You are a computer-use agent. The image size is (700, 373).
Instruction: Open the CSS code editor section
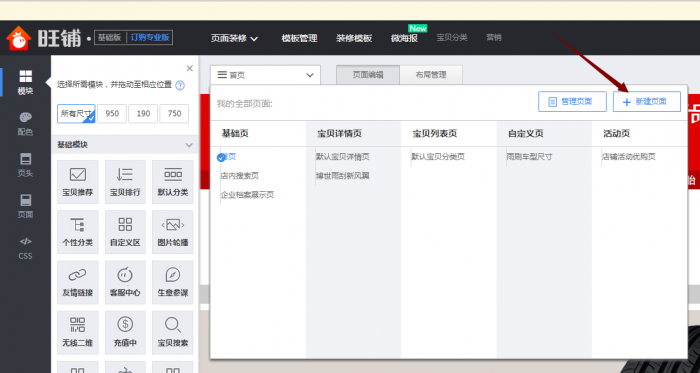click(x=25, y=249)
